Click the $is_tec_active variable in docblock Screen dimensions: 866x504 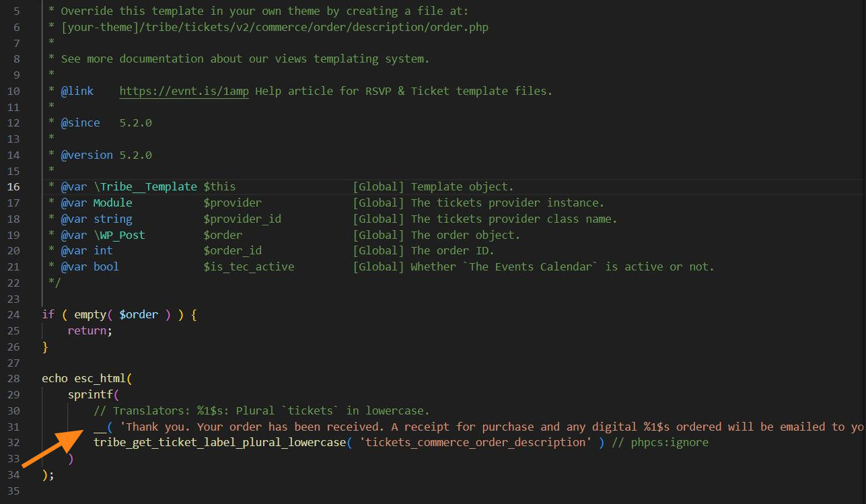pyautogui.click(x=249, y=267)
